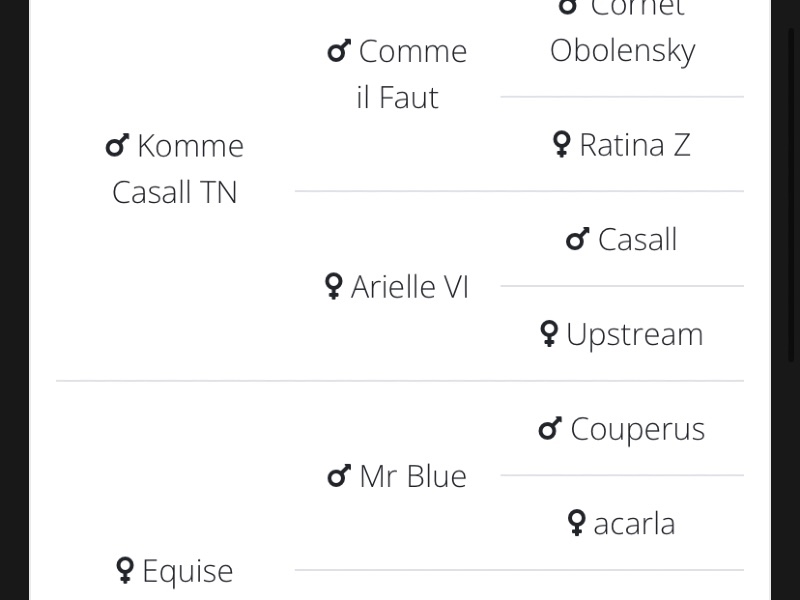Select the Equise dam name
Screen dimensions: 800x600
point(187,571)
